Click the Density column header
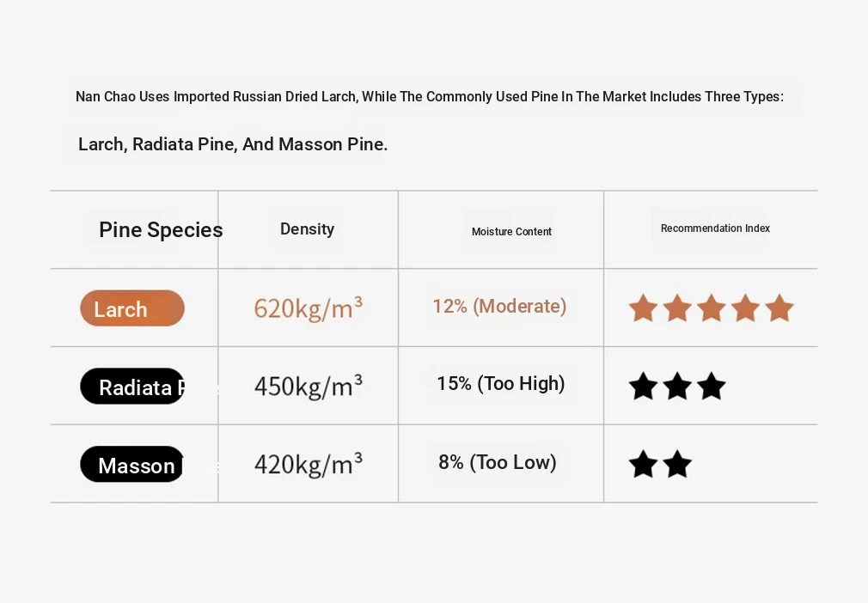The width and height of the screenshot is (868, 603). (x=307, y=229)
